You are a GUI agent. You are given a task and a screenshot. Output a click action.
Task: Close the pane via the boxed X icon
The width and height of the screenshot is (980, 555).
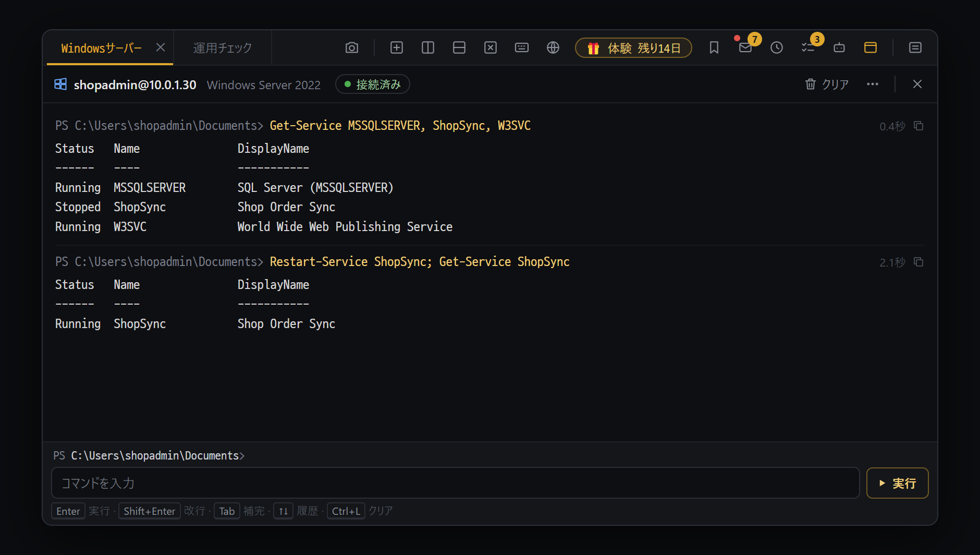491,48
